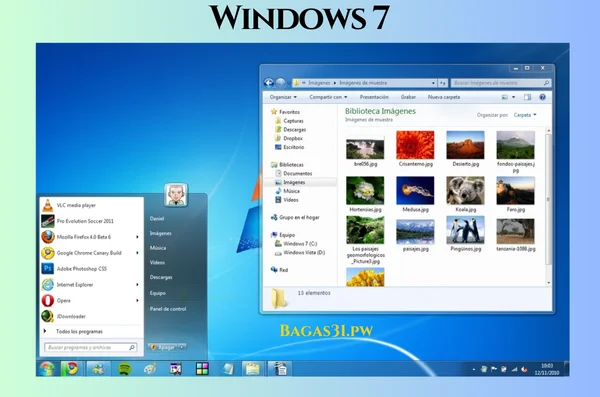Screen dimensions: 600x397
Task: Select Pingüinos.jpg thumbnail
Action: [465, 230]
